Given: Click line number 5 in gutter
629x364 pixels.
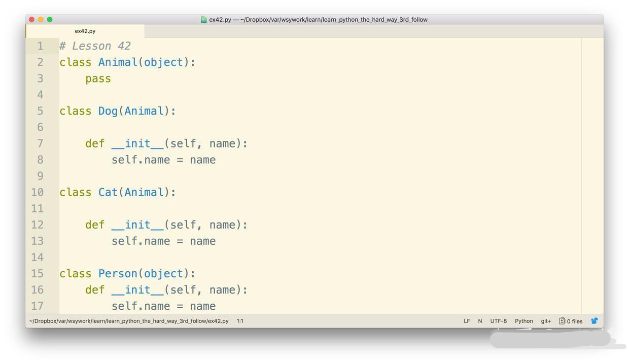Looking at the screenshot, I should (40, 111).
